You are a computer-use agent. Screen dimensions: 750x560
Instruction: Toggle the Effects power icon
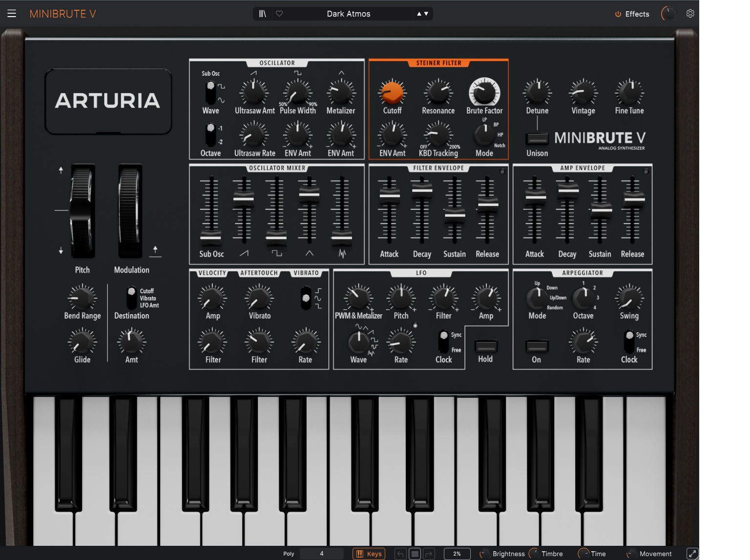618,14
